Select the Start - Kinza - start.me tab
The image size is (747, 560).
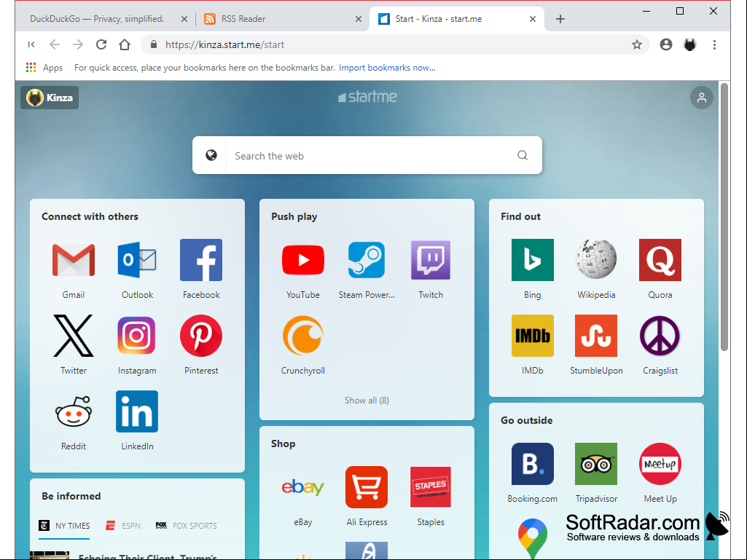[439, 19]
